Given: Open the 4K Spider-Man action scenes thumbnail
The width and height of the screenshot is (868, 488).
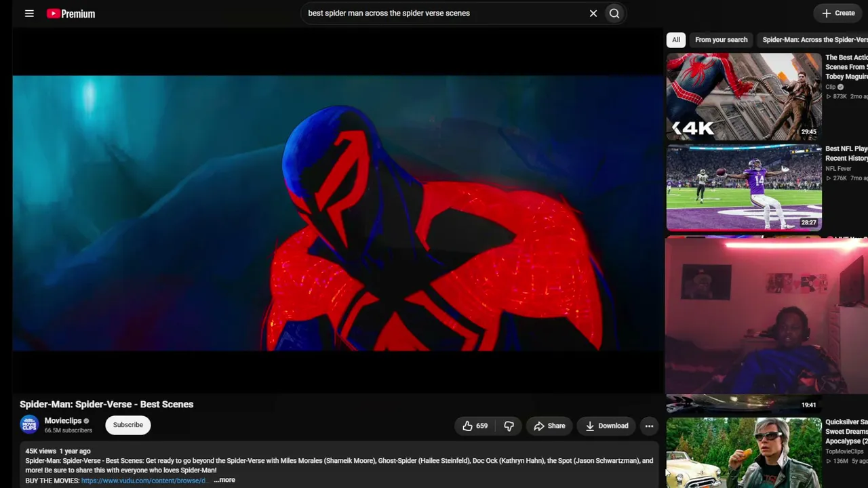Looking at the screenshot, I should tap(744, 96).
